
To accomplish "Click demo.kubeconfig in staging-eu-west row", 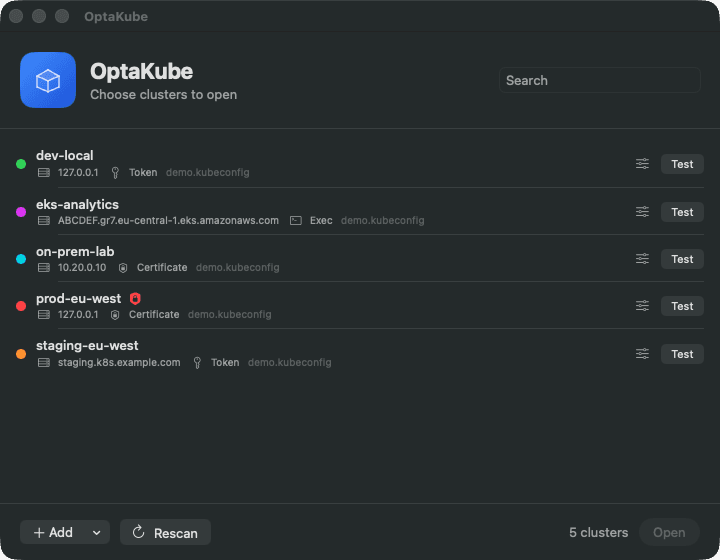I will [290, 363].
